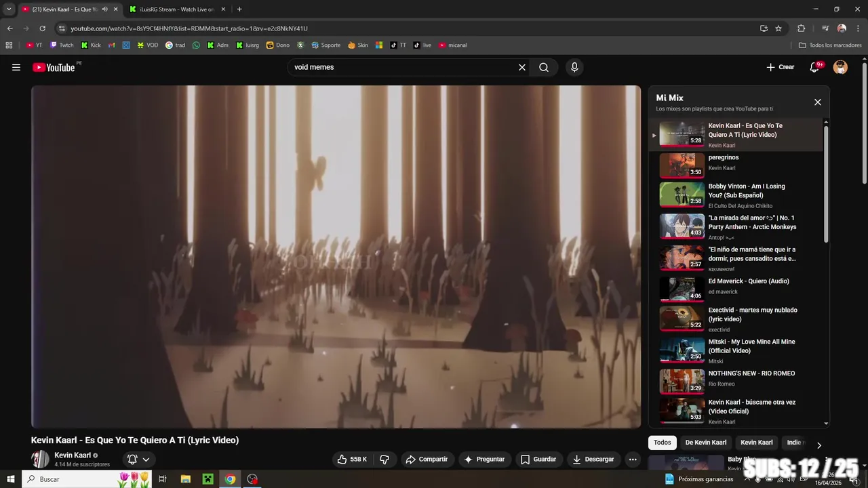
Task: Open Chrome tab search dropdown
Action: (x=9, y=9)
